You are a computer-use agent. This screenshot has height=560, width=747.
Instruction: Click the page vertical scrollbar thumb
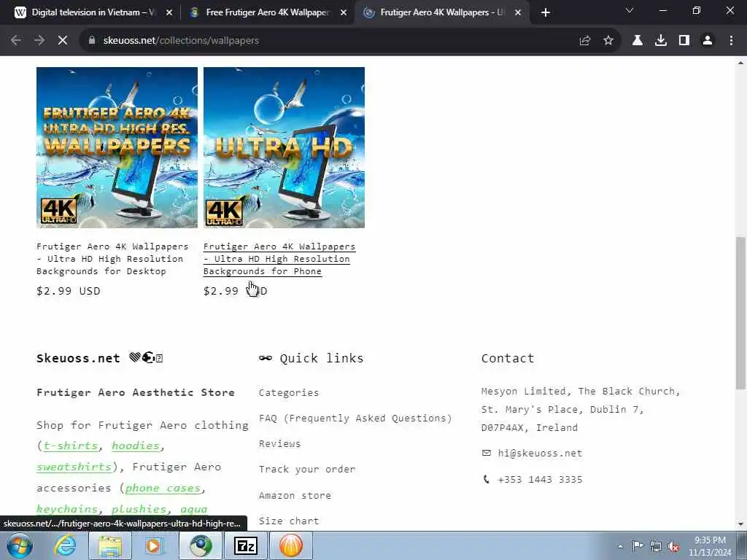click(740, 312)
